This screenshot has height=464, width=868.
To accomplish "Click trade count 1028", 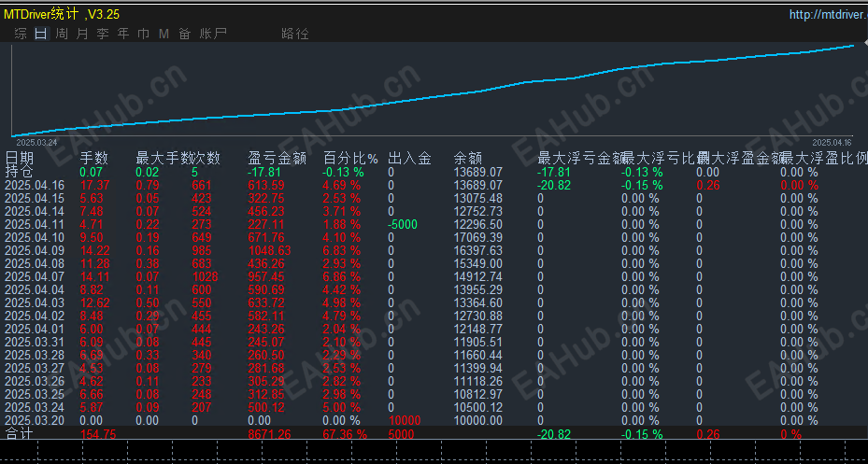I will [205, 276].
